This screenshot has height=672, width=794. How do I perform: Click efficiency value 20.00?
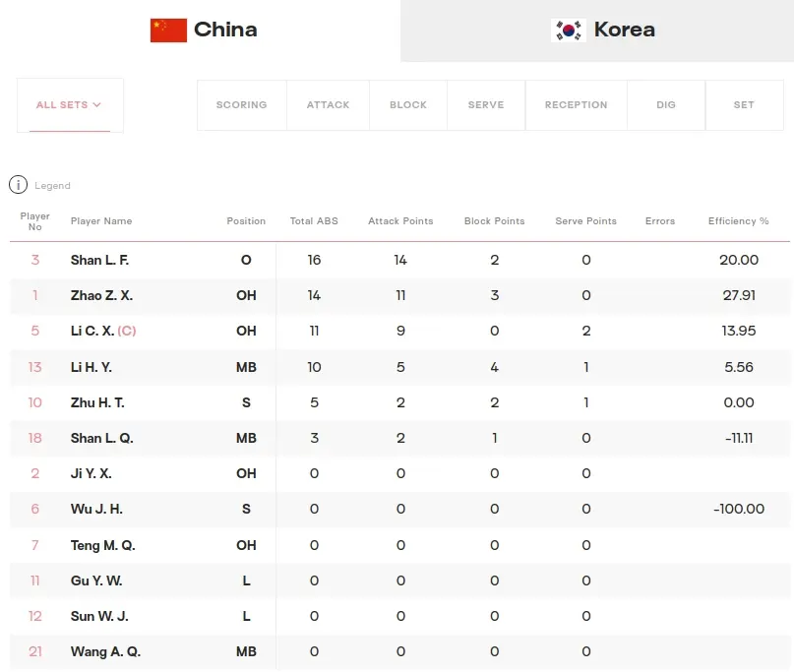tap(739, 260)
